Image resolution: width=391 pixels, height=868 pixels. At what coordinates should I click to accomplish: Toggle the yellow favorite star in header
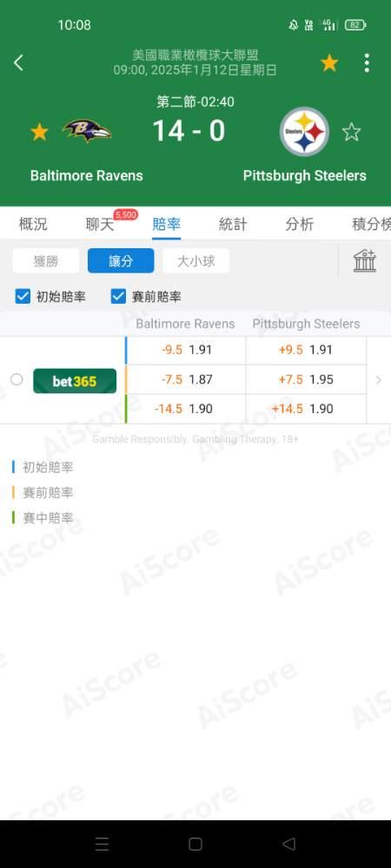[x=329, y=63]
